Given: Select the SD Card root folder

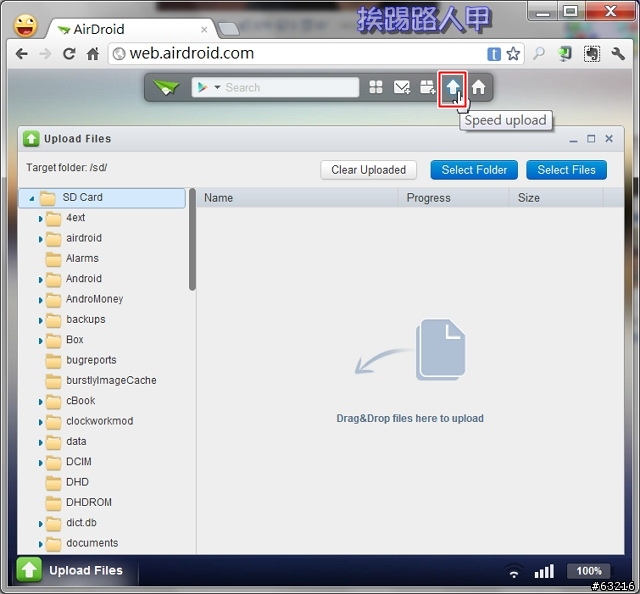Looking at the screenshot, I should 102,198.
